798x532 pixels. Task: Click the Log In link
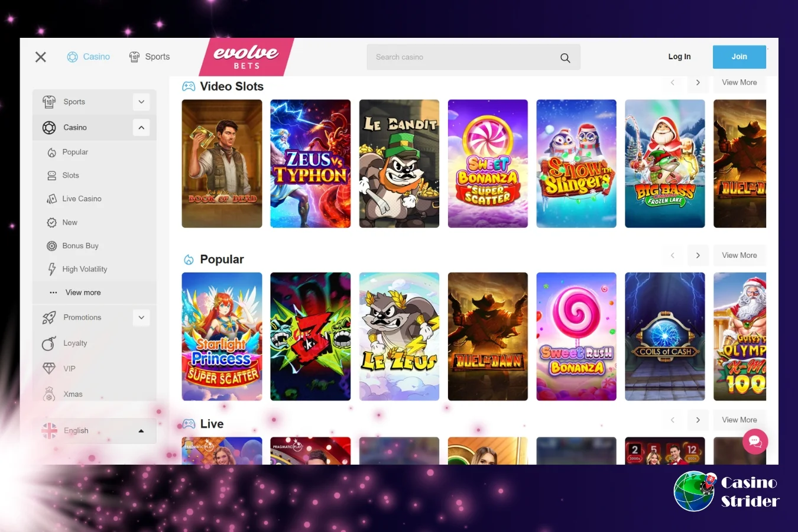coord(679,57)
